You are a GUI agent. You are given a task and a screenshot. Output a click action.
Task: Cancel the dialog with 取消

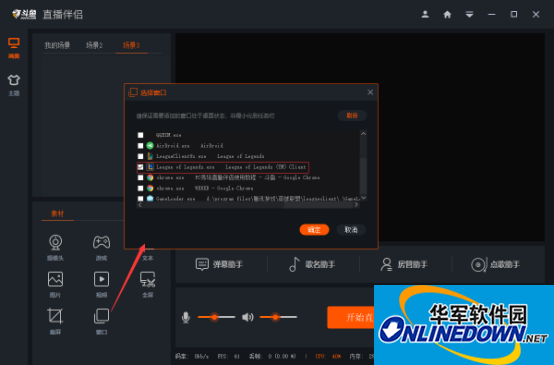click(351, 230)
